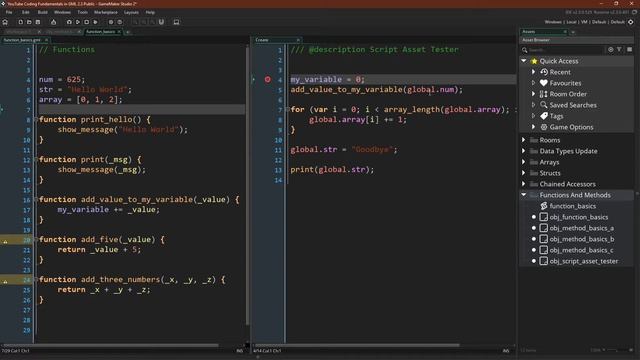Select the function_basics workspace tab
This screenshot has height=360, width=640.
[x=100, y=32]
